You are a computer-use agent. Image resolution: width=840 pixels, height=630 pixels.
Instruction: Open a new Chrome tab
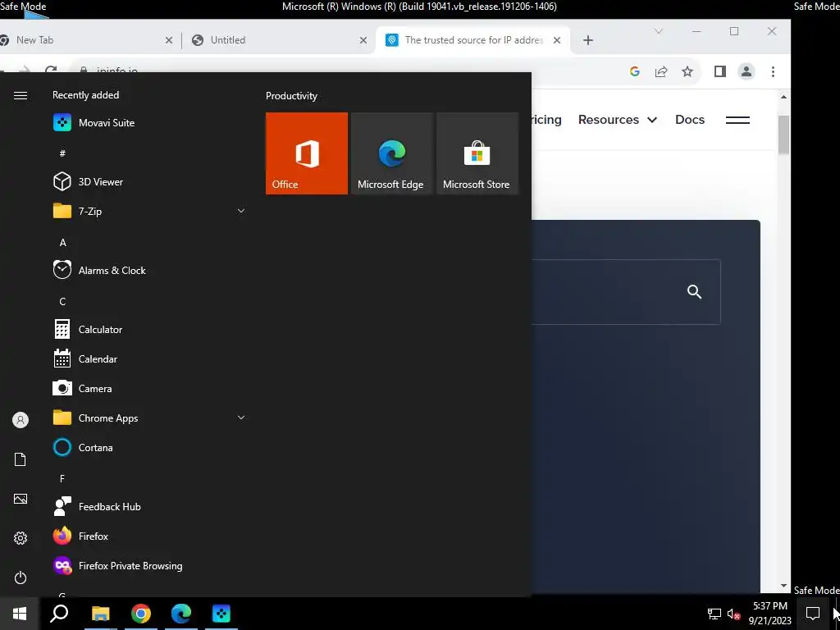pyautogui.click(x=588, y=40)
